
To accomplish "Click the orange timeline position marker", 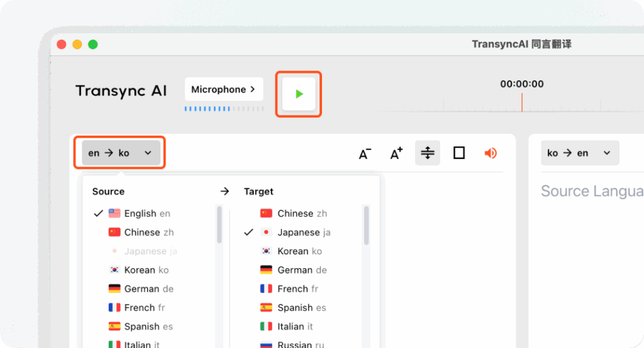I will (x=522, y=102).
